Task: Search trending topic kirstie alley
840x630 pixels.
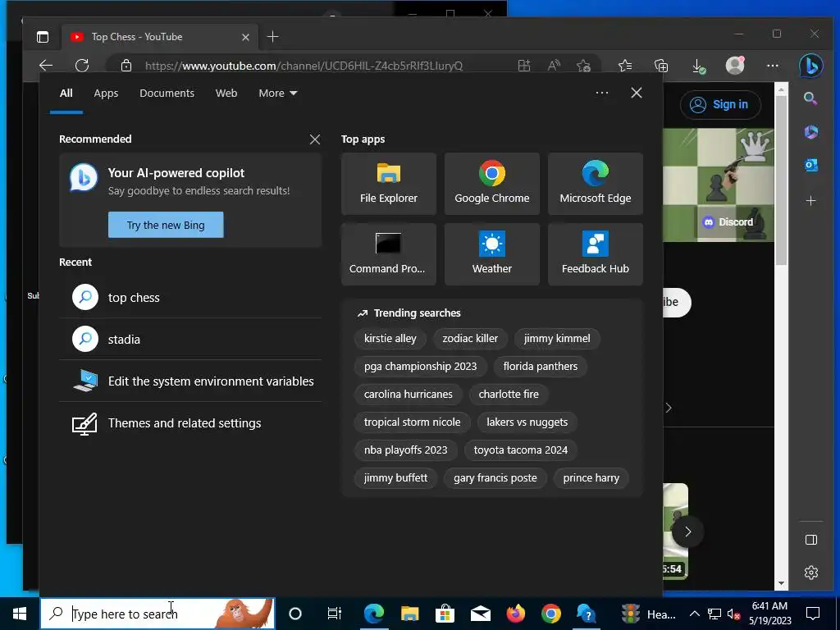Action: coord(390,339)
